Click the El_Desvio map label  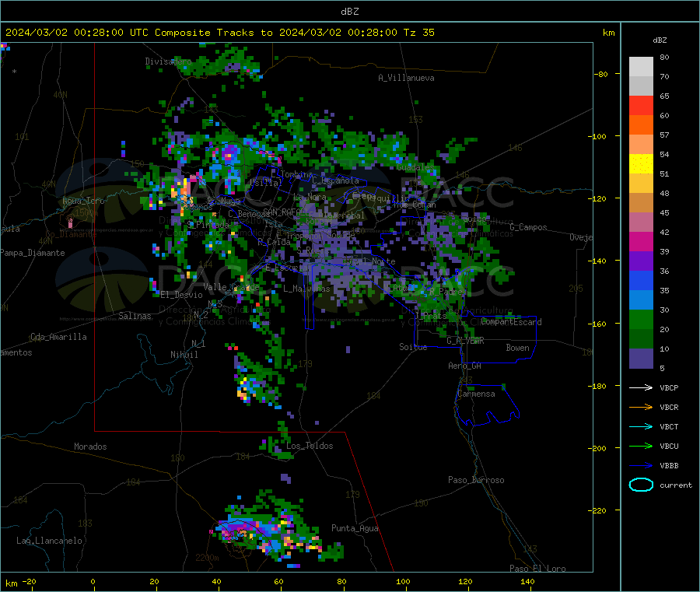coord(182,295)
